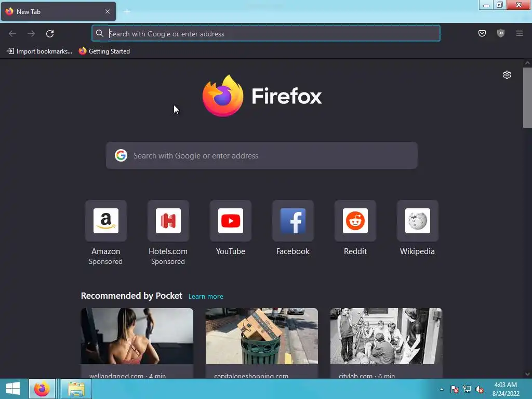This screenshot has height=399, width=532.
Task: Click the "Recommended by Pocket" heading
Action: (131, 296)
